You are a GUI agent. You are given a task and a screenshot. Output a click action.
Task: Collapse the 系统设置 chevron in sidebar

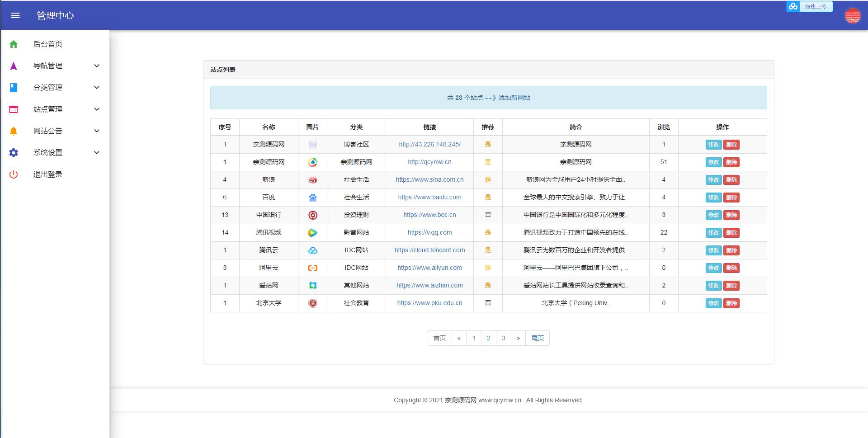(96, 152)
